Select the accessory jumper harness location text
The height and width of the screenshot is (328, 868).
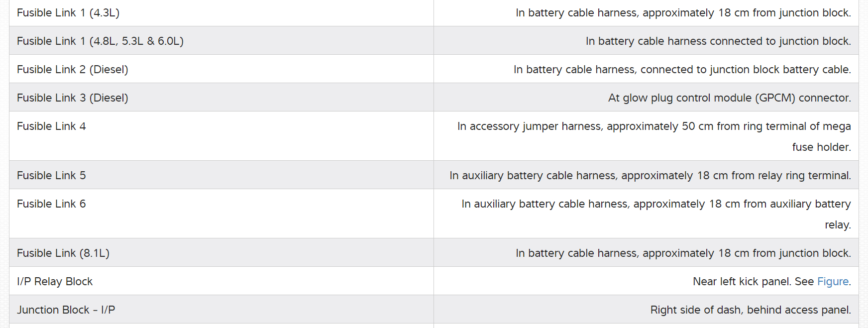[x=653, y=127]
